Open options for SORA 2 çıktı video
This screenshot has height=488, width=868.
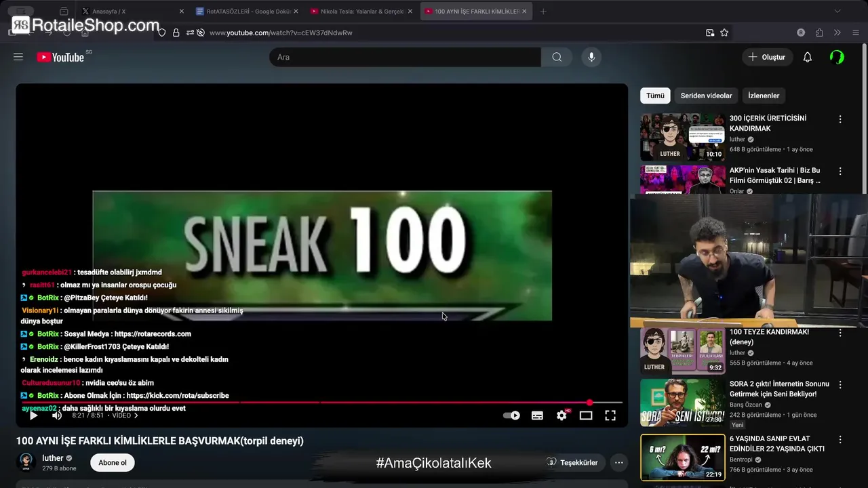pyautogui.click(x=840, y=384)
